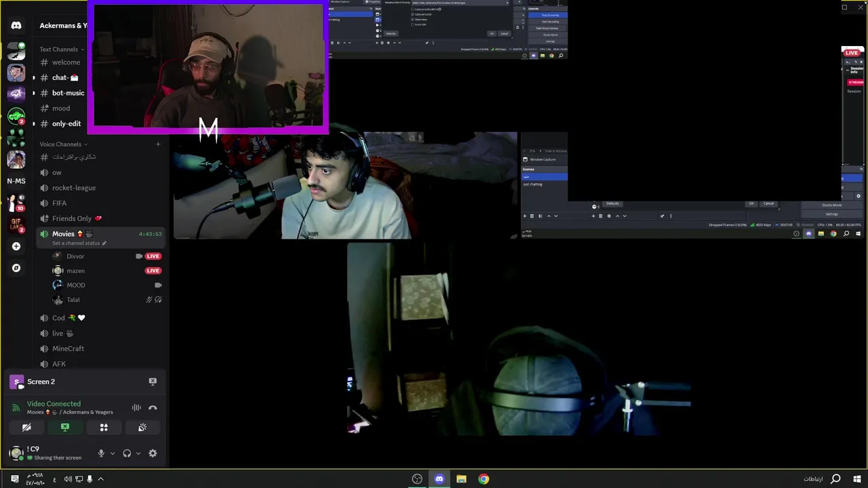Screen dimensions: 868x488
Task: Collapse the Text Channels category
Action: point(62,49)
